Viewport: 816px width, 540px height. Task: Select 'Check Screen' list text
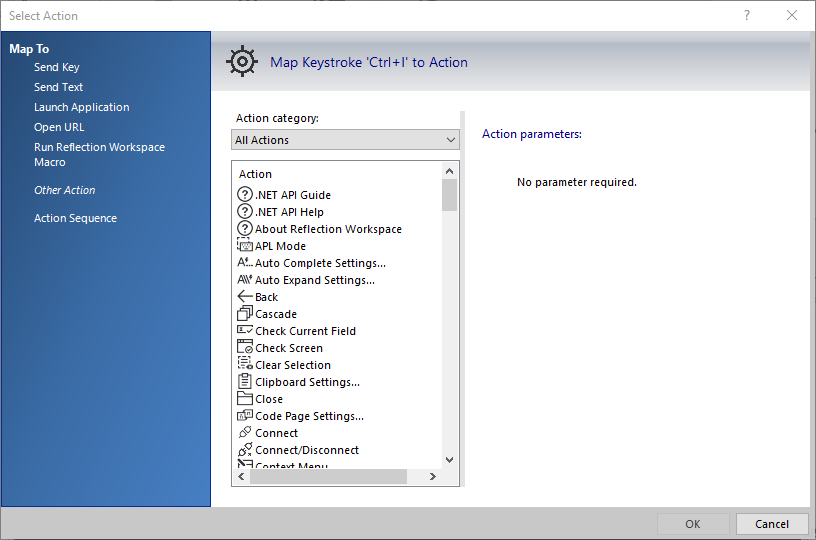(289, 348)
